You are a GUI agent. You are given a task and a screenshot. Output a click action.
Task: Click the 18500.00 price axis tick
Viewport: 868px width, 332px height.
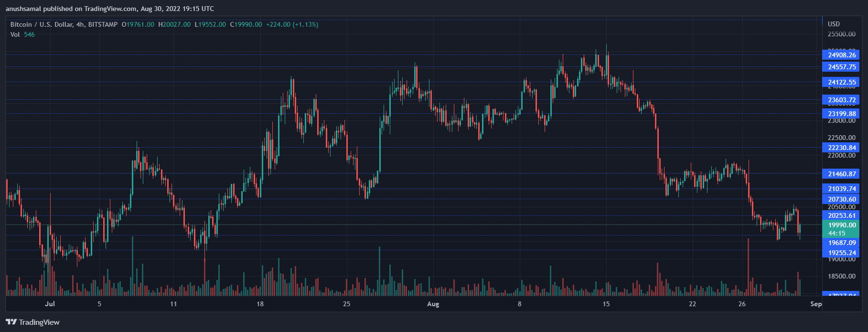coord(842,276)
